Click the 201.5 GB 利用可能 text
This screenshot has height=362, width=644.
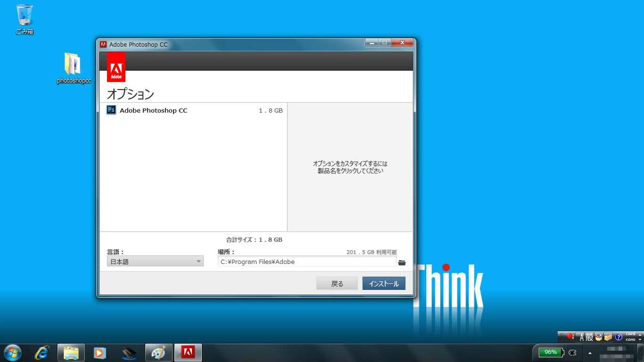[x=371, y=252]
